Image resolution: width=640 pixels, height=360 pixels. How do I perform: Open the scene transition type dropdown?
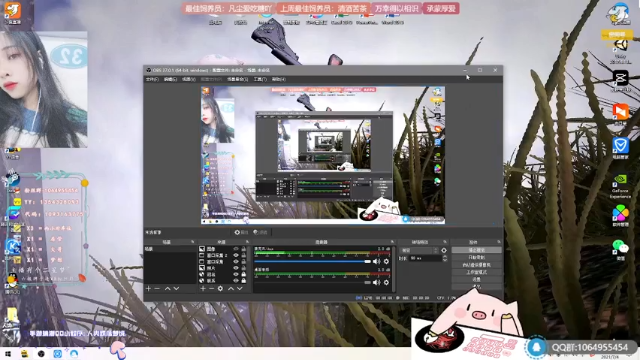point(419,250)
